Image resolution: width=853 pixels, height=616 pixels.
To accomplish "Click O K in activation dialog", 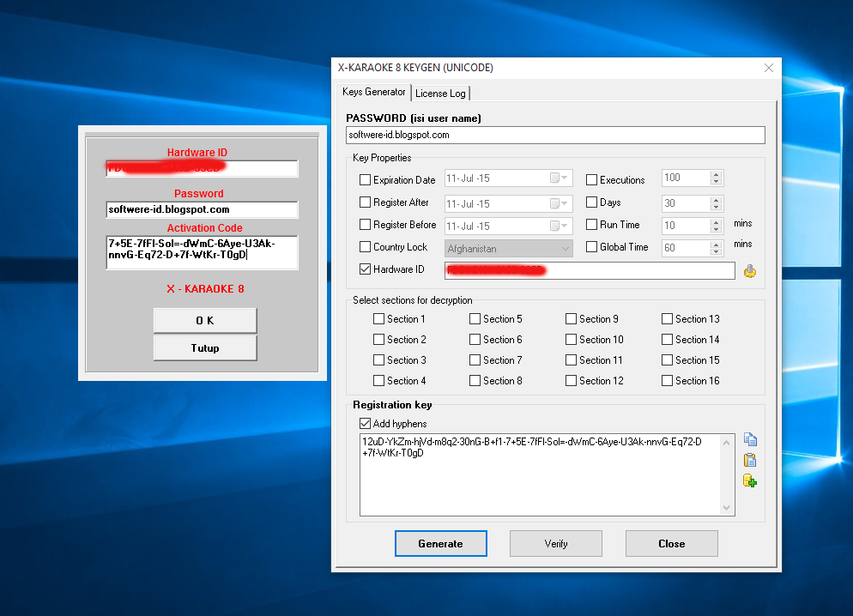I will (205, 321).
